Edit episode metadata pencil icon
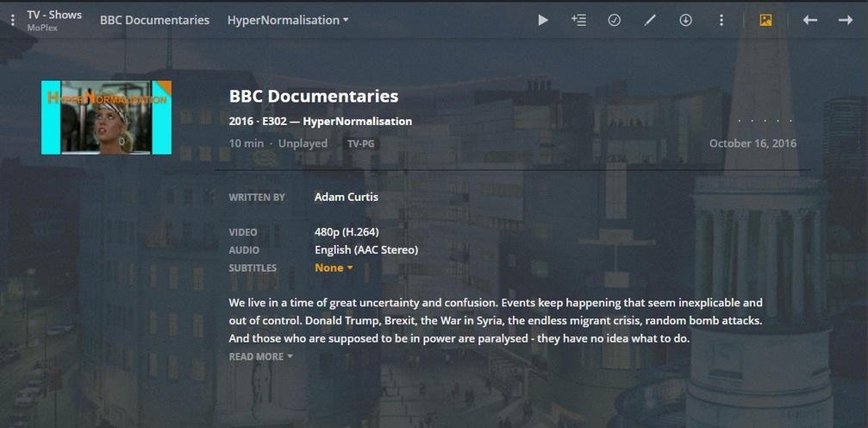 650,20
